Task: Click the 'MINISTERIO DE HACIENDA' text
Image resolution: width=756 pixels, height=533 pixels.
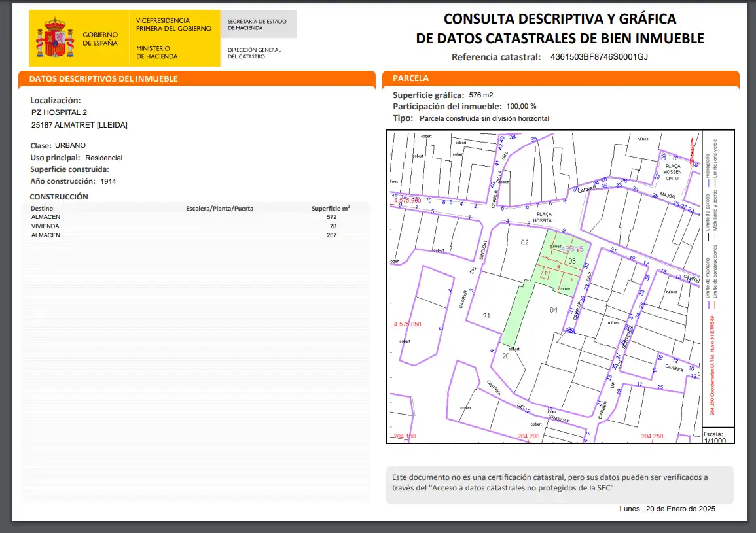Action: [156, 52]
